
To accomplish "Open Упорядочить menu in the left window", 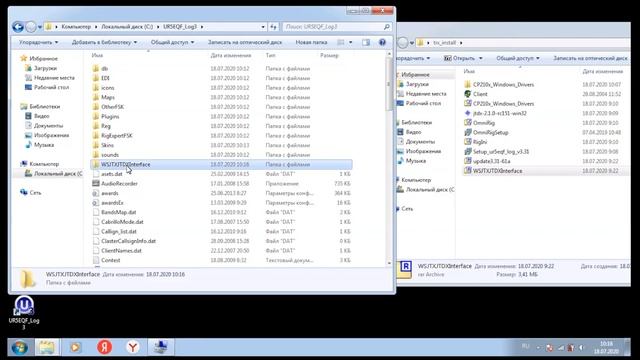I will pyautogui.click(x=38, y=42).
